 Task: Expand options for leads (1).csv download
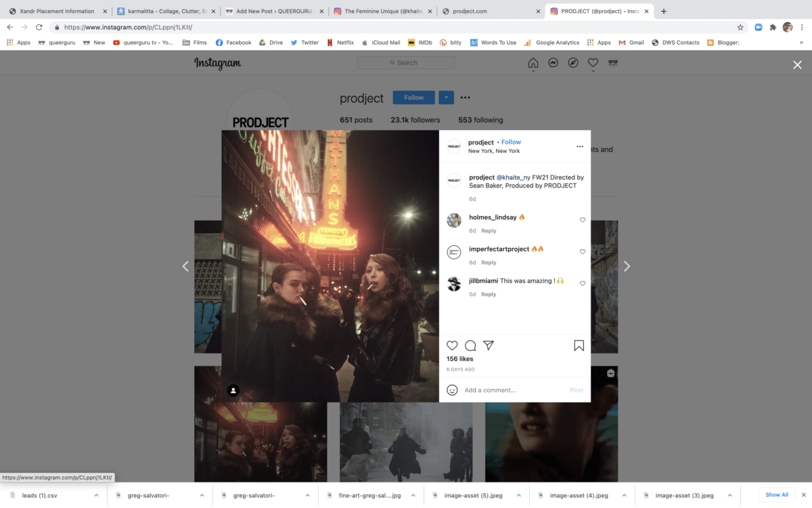point(96,495)
